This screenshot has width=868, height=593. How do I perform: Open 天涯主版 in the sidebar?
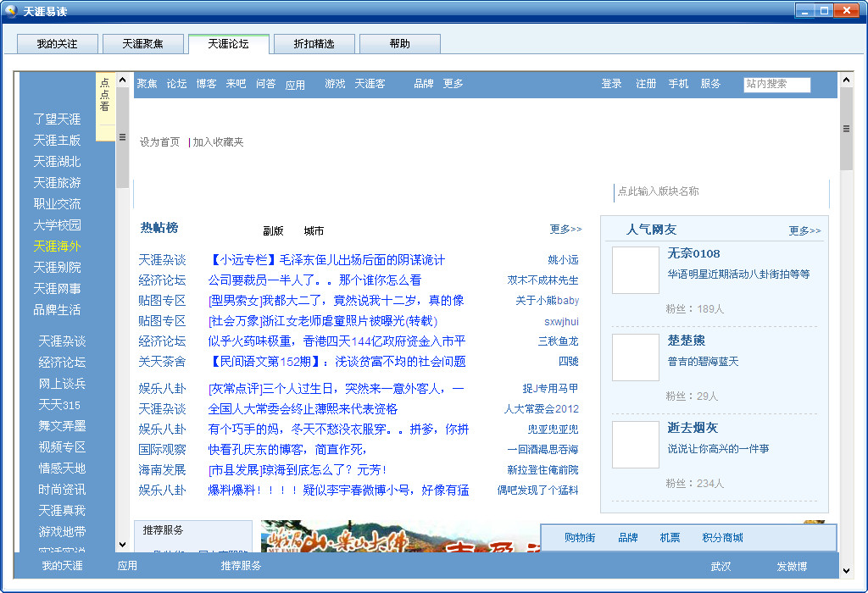pos(57,141)
